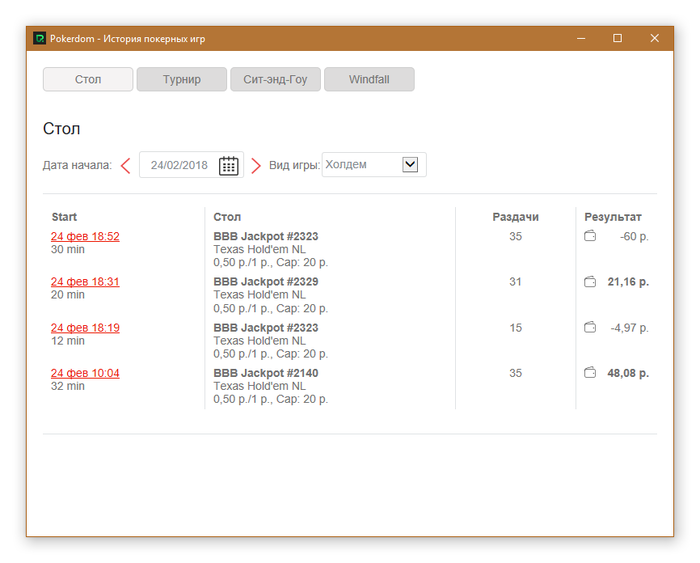Open session link 24 фев 18:52
This screenshot has height=563, width=700.
pos(85,237)
